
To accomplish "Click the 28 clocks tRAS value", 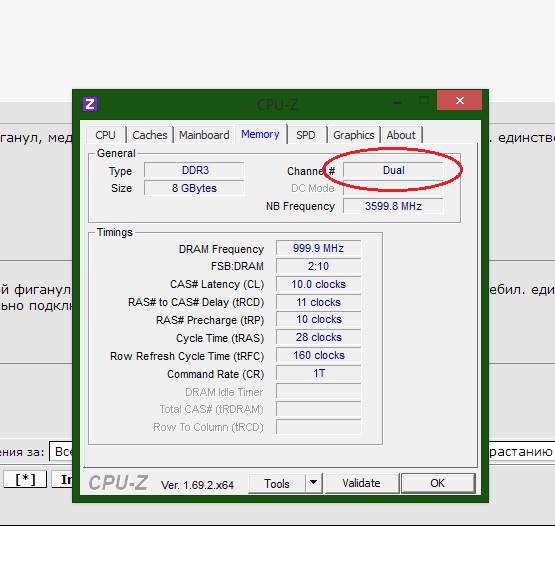I will pos(318,337).
